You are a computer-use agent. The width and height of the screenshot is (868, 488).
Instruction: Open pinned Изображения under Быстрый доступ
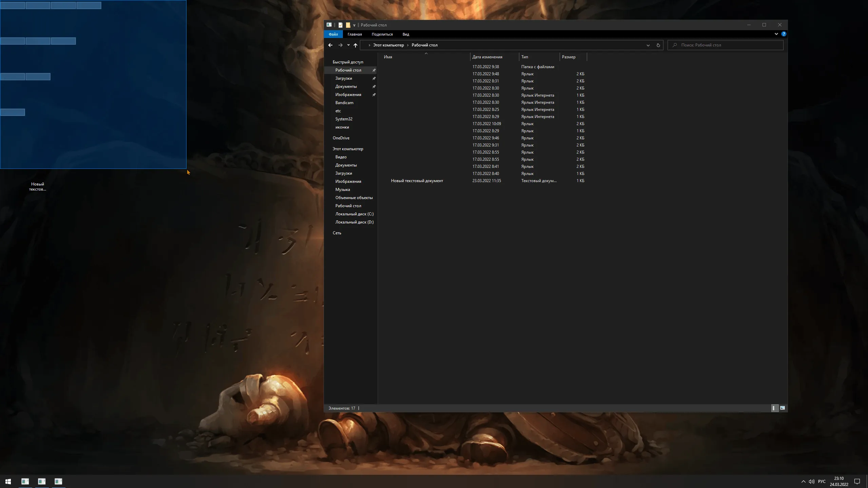348,95
